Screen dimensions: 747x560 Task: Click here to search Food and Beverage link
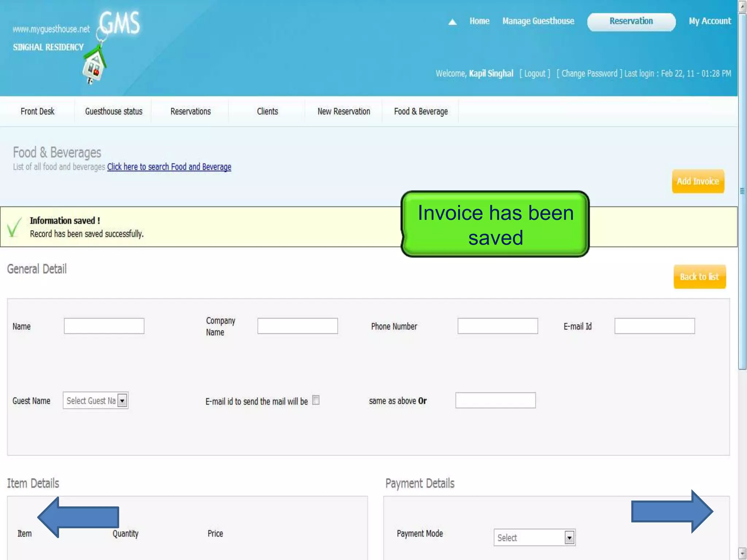pos(169,167)
